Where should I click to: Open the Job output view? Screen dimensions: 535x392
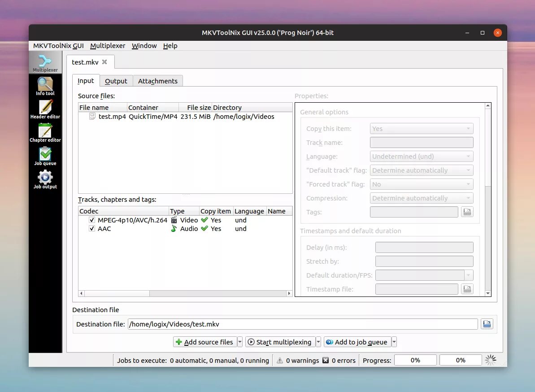tap(45, 179)
